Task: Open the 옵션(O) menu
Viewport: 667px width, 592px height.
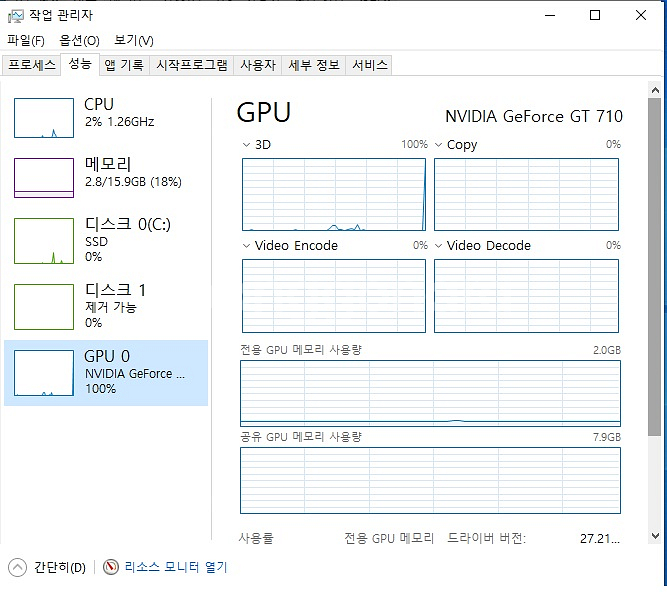Action: [x=79, y=40]
